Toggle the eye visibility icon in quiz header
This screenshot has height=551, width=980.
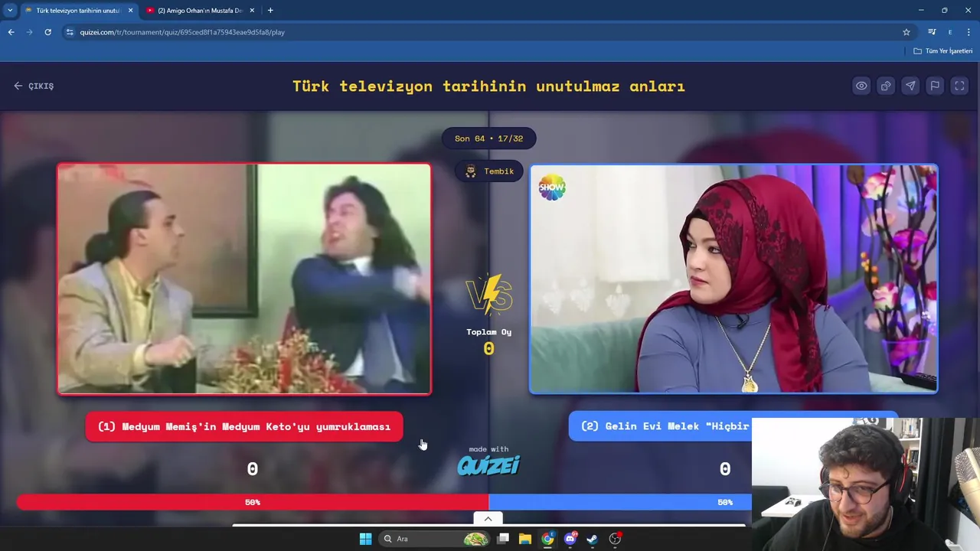(861, 86)
